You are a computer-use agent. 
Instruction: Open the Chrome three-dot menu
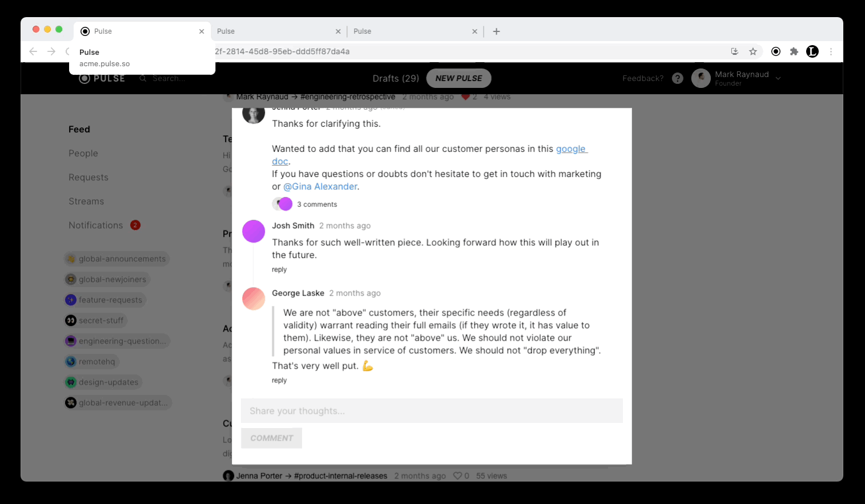(831, 51)
